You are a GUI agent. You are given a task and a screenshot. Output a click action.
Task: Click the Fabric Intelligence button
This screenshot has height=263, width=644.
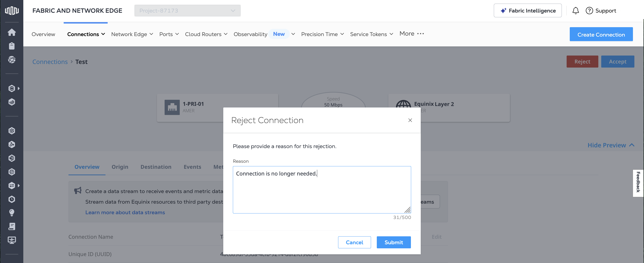click(527, 11)
